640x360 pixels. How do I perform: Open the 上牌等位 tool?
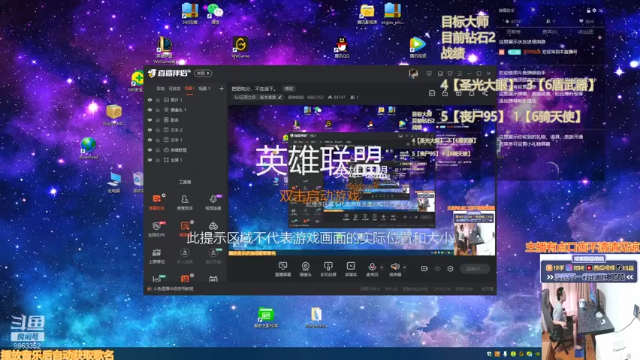click(157, 256)
